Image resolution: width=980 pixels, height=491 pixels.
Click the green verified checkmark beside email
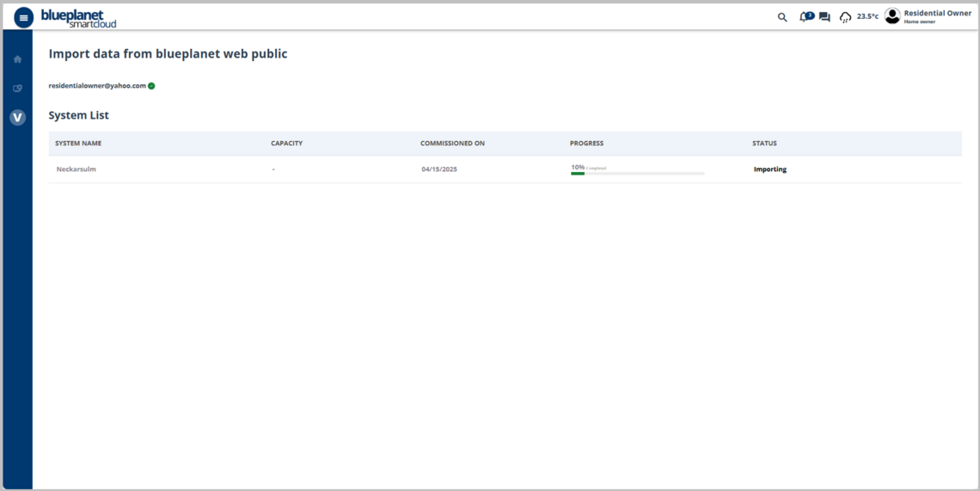[151, 86]
